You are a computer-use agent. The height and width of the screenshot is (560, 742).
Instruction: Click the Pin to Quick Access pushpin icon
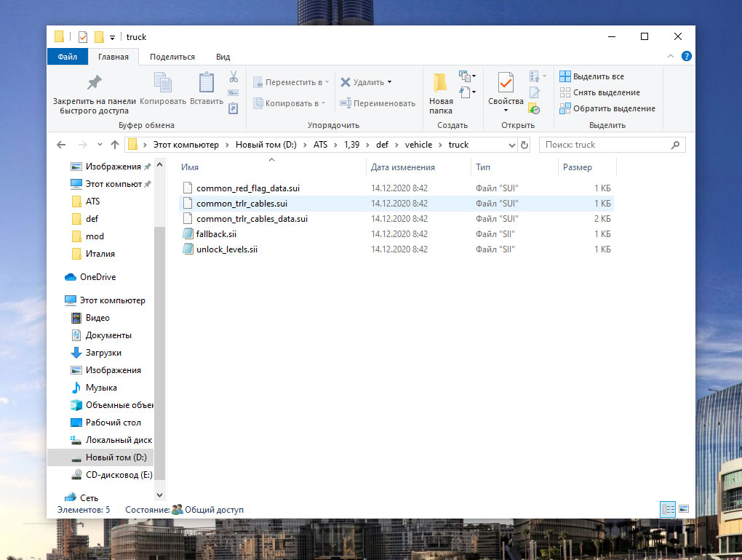coord(94,82)
